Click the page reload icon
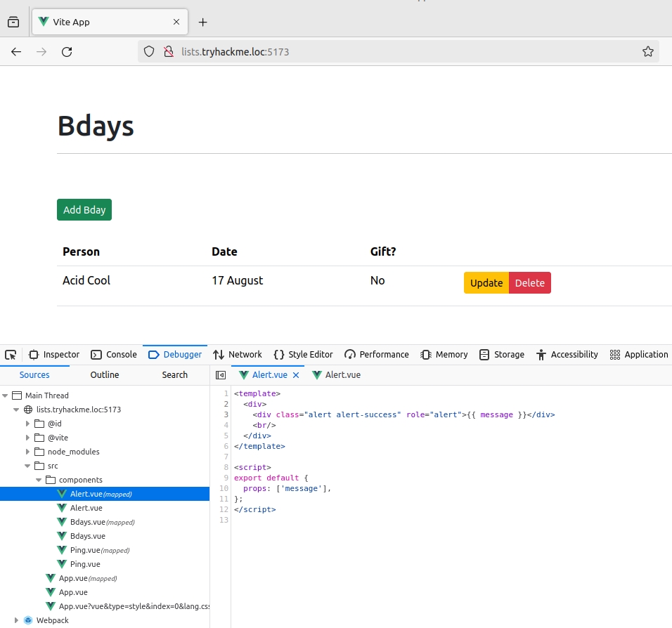The height and width of the screenshot is (628, 672). coord(67,52)
